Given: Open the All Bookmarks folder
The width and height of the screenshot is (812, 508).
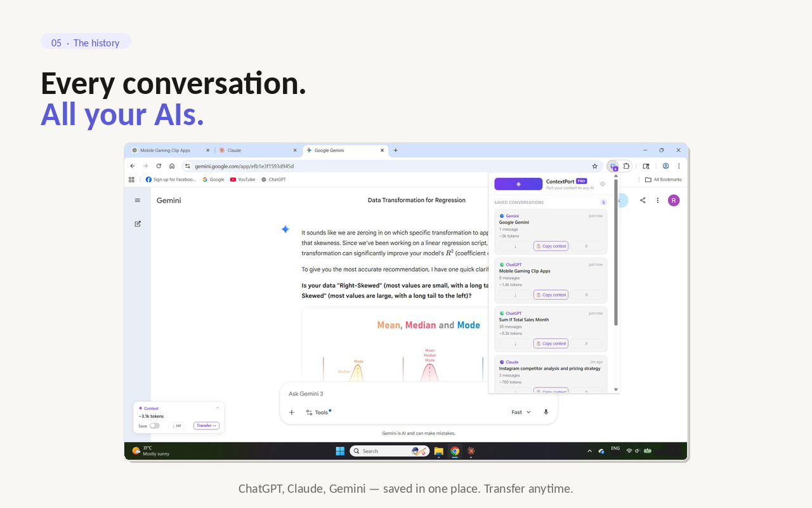Looking at the screenshot, I should [x=664, y=180].
